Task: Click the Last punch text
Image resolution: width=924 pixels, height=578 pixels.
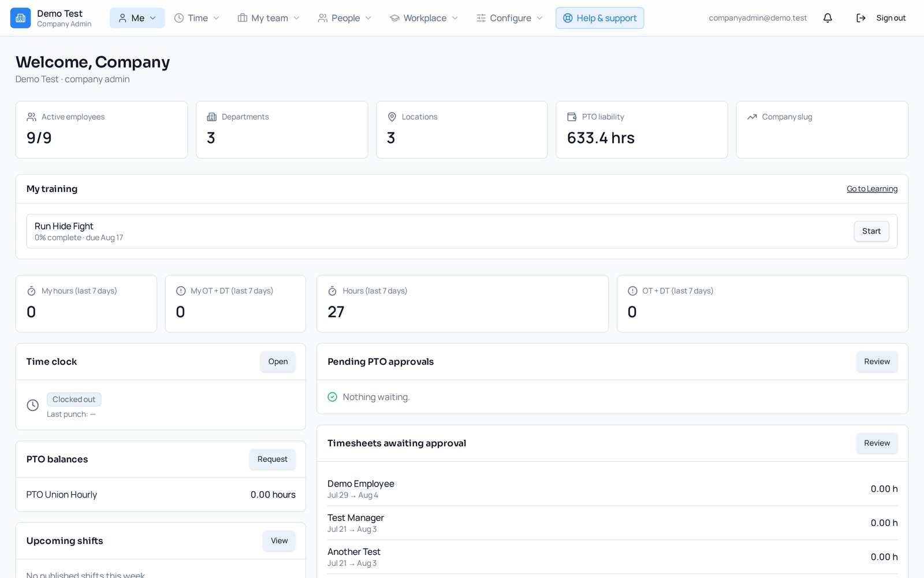Action: [x=71, y=414]
